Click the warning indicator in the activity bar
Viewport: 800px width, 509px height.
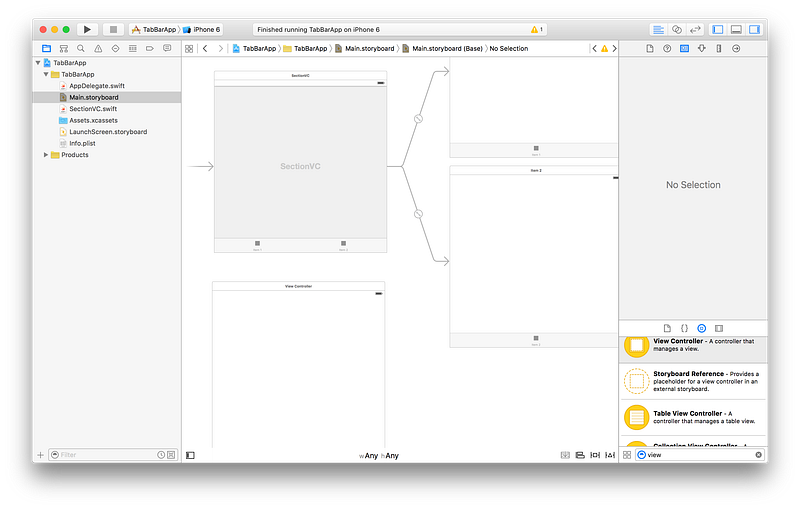pos(536,30)
